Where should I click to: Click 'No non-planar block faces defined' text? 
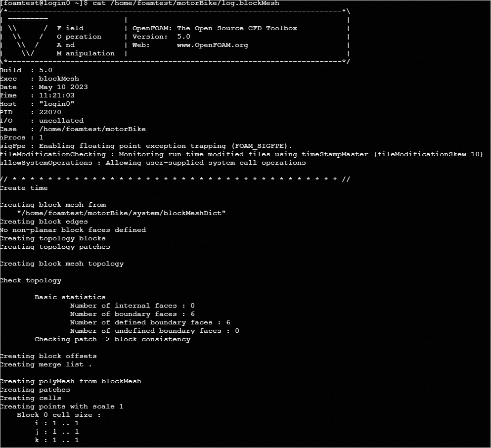pos(73,230)
